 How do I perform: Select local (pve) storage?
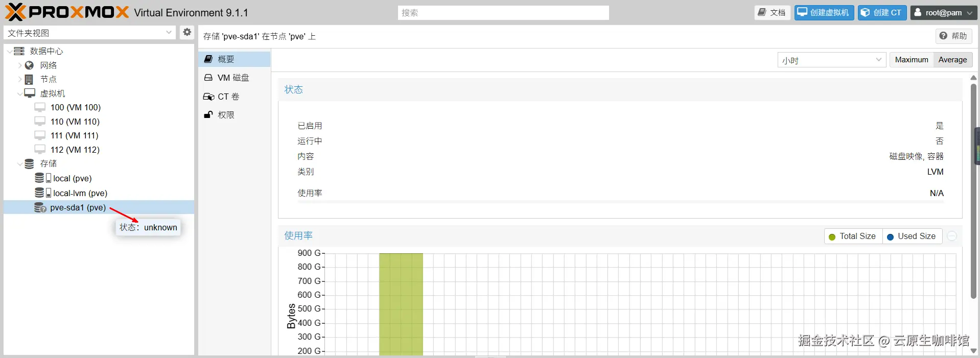point(99,178)
